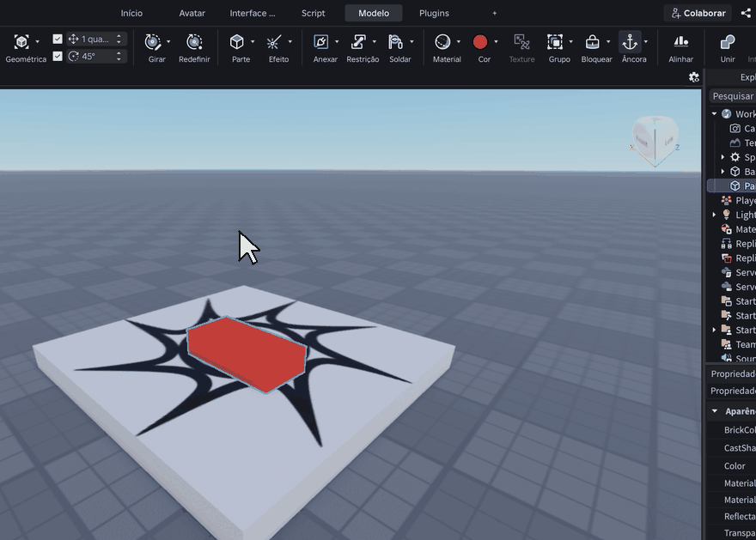Open the Plugins tab
This screenshot has width=756, height=540.
pyautogui.click(x=434, y=13)
